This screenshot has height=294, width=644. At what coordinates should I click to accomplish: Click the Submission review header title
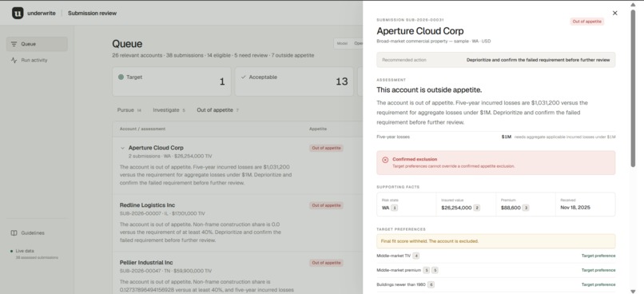point(92,13)
